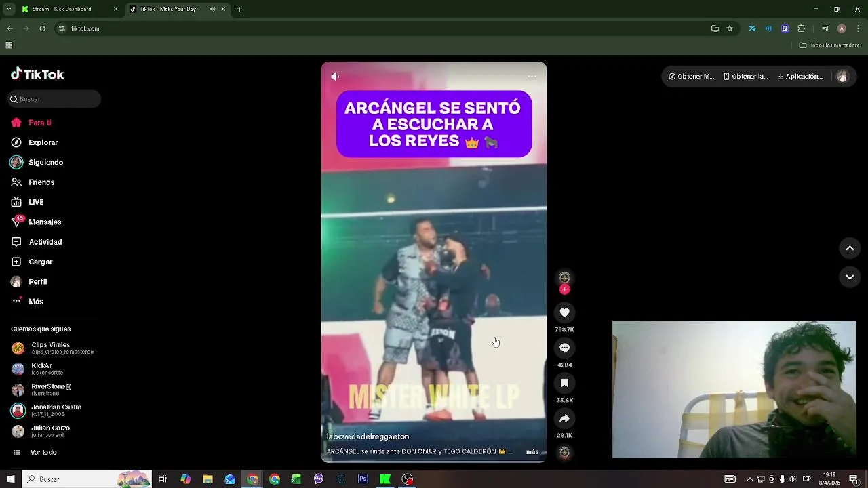Click the Windows taskbar Buscar box

(x=87, y=479)
